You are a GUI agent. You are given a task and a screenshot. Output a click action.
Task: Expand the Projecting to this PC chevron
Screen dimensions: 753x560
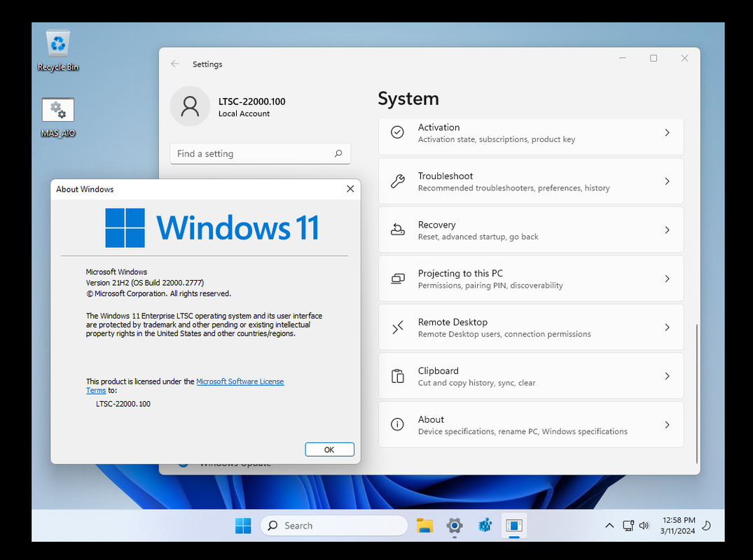667,279
